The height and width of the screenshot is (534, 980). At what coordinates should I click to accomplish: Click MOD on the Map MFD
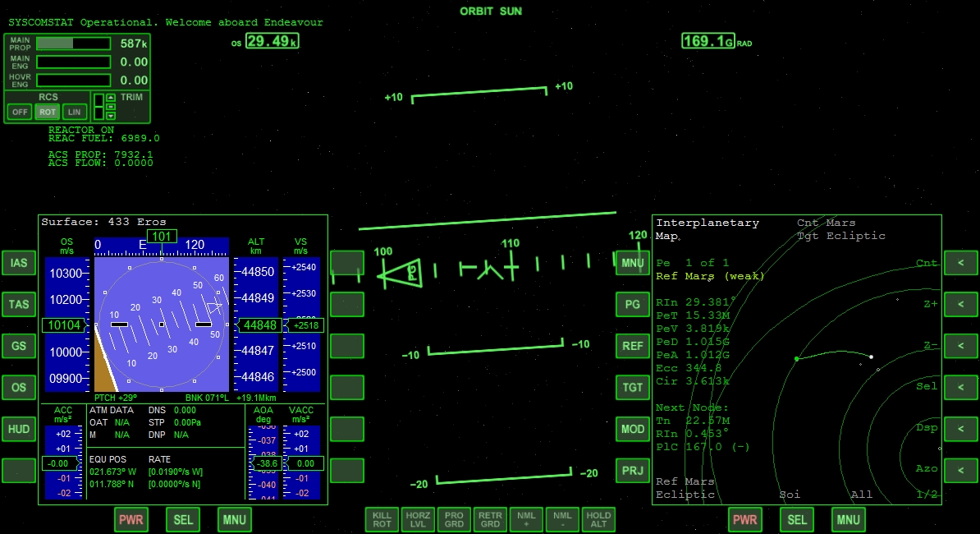[x=633, y=429]
